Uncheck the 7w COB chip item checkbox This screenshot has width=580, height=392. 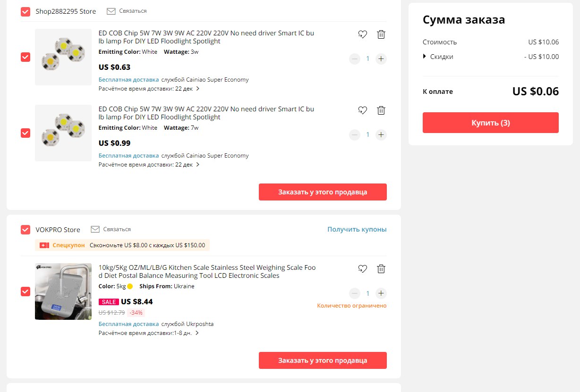coord(26,133)
